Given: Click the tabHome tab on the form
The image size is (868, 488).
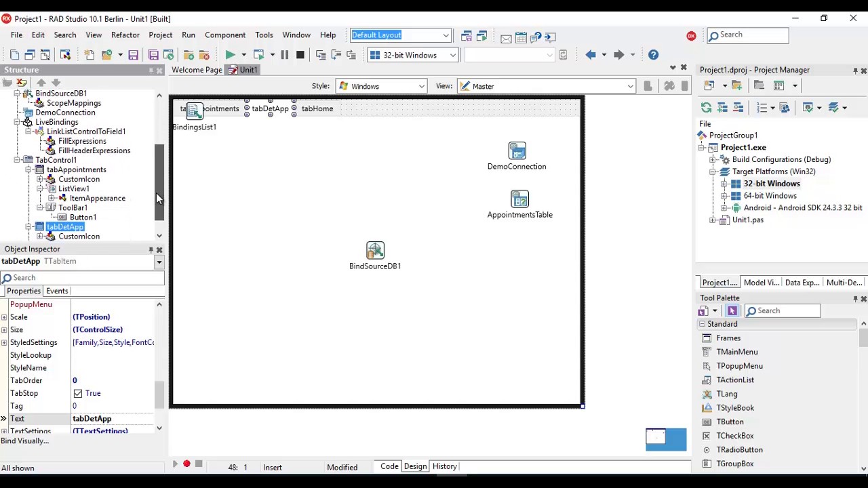Looking at the screenshot, I should pos(317,108).
